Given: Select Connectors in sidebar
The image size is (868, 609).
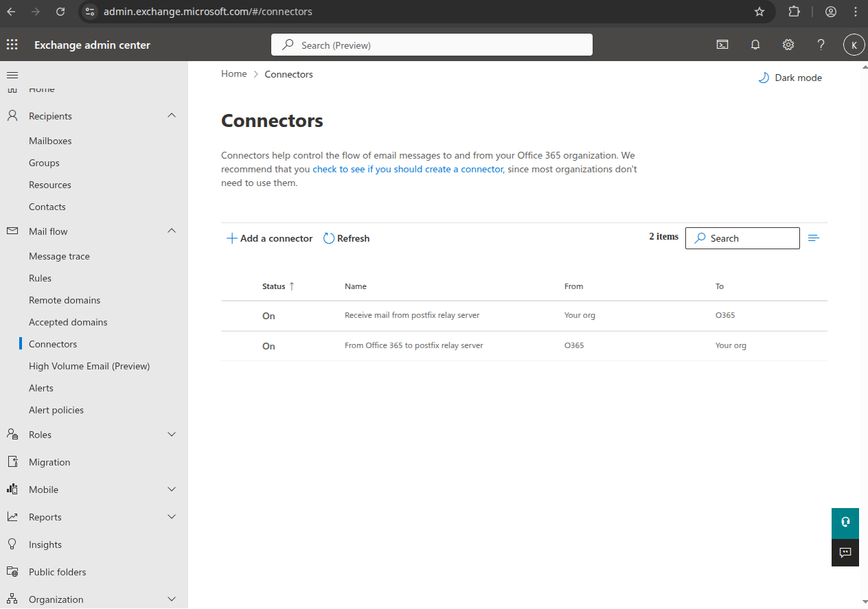Looking at the screenshot, I should point(53,344).
